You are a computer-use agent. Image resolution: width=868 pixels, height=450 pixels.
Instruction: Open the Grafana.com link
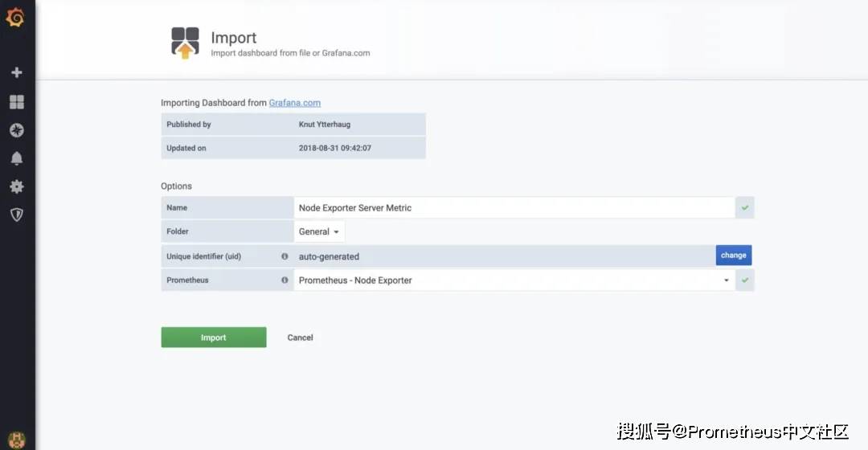pyautogui.click(x=294, y=103)
